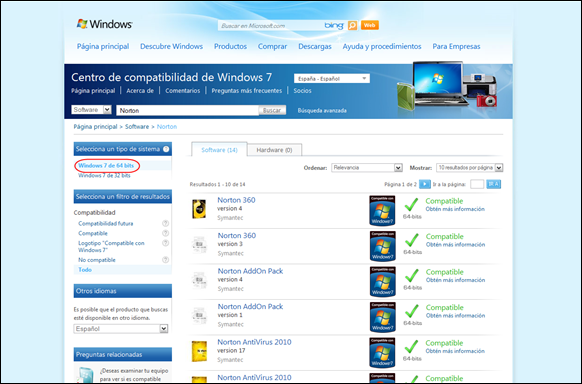This screenshot has height=384, width=582.
Task: Filter by Logotipo Compatible con Windows 7
Action: [111, 246]
